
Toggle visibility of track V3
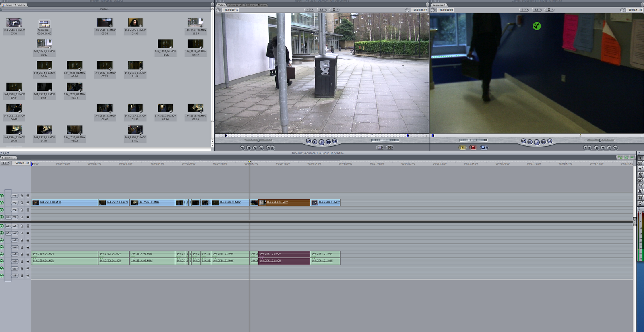click(x=2, y=203)
